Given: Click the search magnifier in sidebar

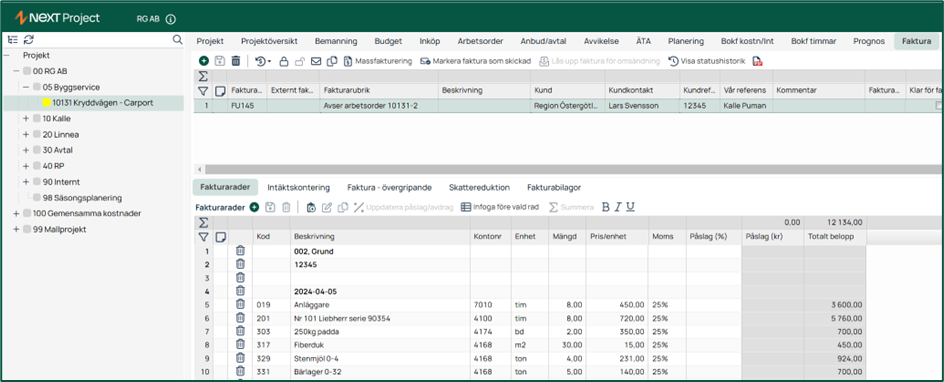Looking at the screenshot, I should pyautogui.click(x=177, y=40).
